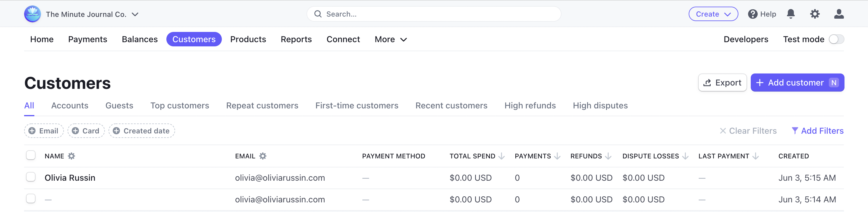
Task: Click the Help question mark icon
Action: tap(753, 14)
